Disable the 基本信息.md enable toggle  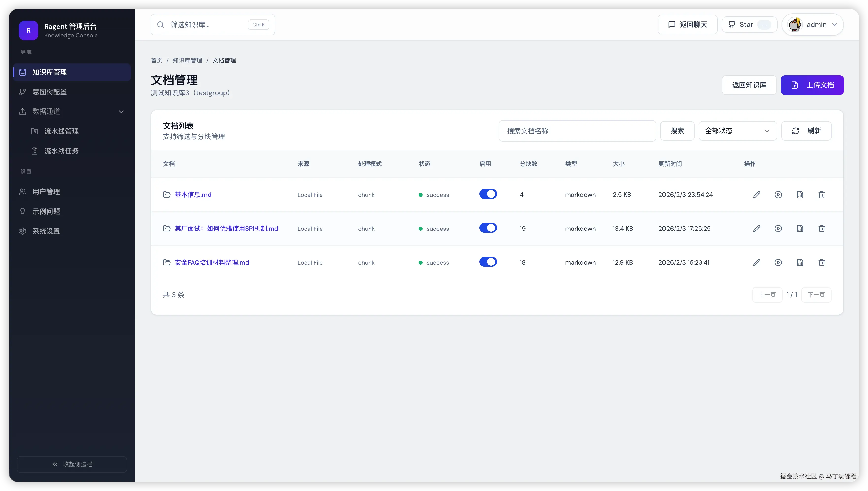tap(488, 194)
